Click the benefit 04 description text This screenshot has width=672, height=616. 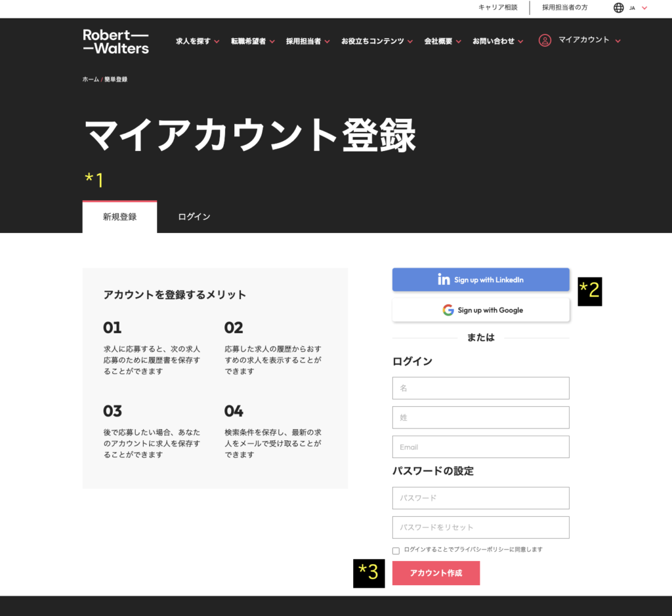[273, 443]
